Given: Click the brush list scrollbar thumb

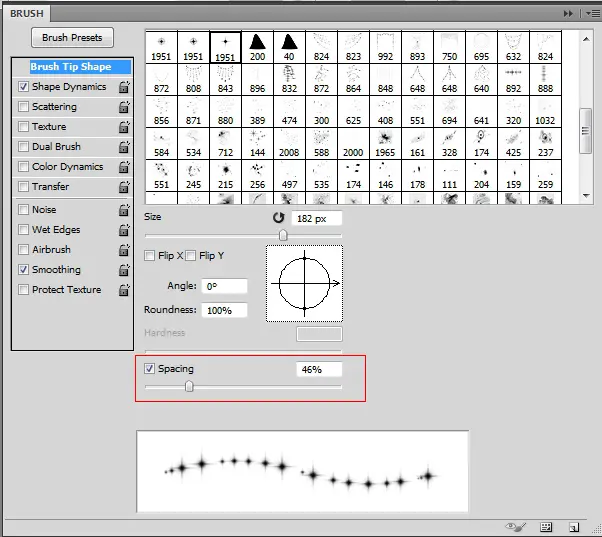Looking at the screenshot, I should 585,131.
